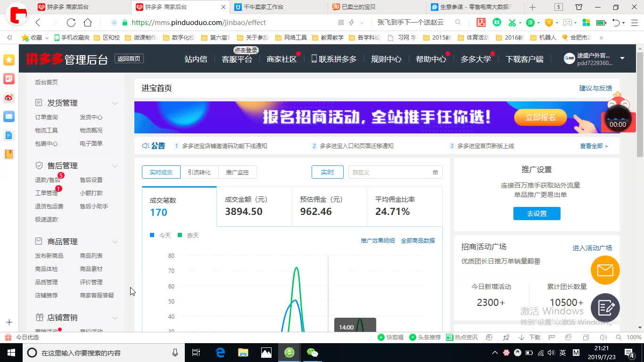This screenshot has height=362, width=644.
Task: Collapse the 商品管理 sidebar section
Action: [x=115, y=241]
